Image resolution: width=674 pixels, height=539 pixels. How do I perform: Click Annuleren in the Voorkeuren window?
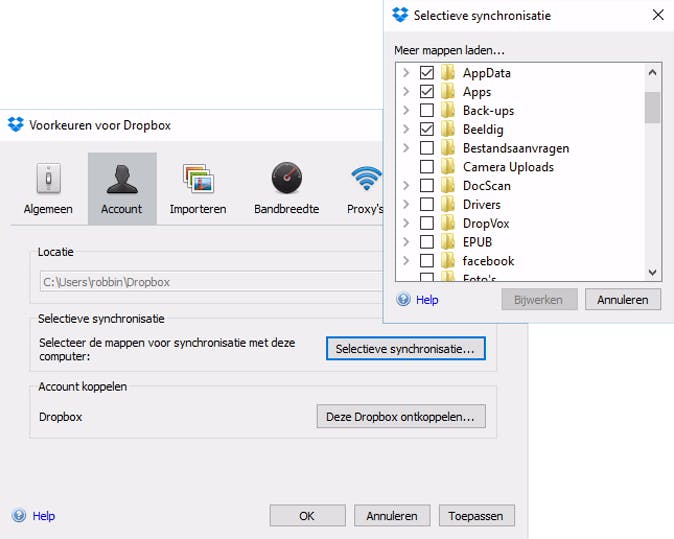(392, 515)
